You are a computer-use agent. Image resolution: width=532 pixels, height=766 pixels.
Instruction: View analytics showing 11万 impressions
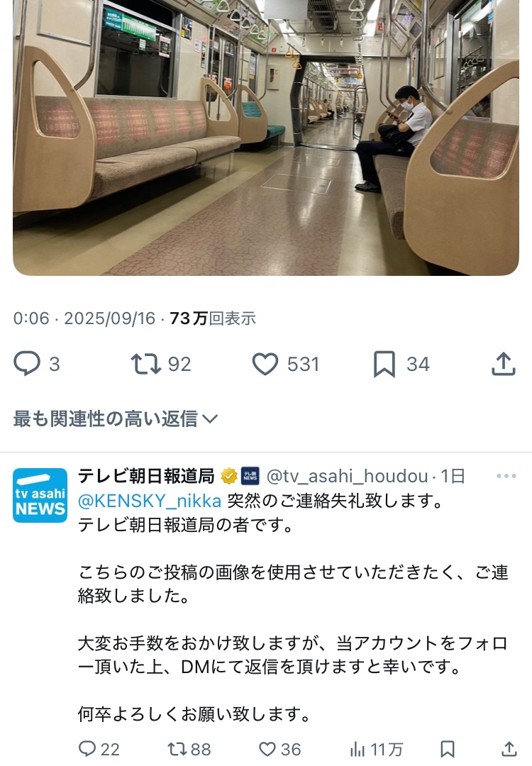(377, 749)
